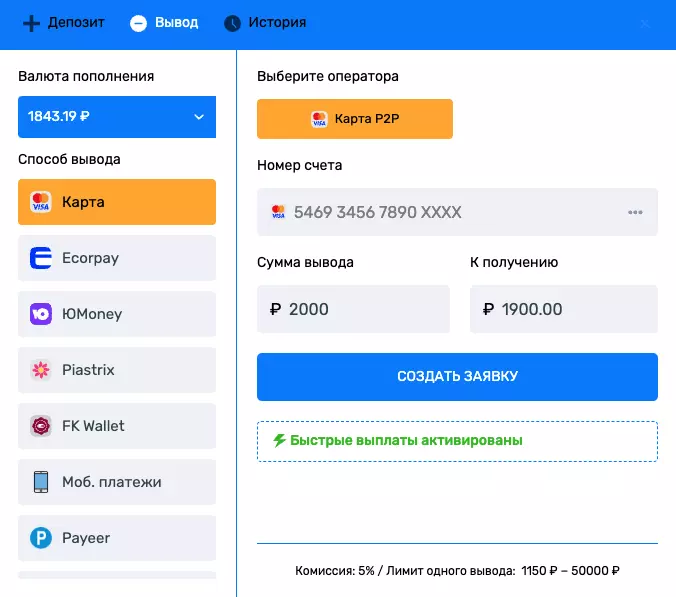Select Карта withdrawal method
Screen dimensions: 676x597
tap(116, 202)
